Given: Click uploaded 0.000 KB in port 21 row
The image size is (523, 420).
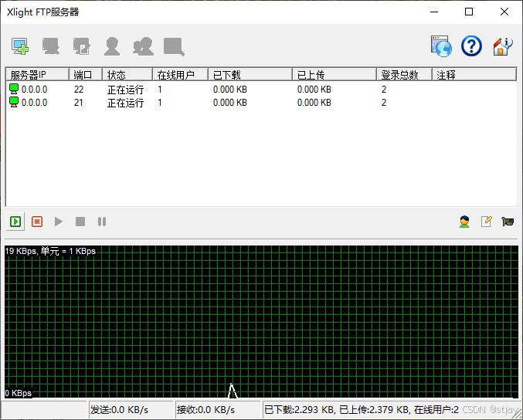Looking at the screenshot, I should coord(314,103).
